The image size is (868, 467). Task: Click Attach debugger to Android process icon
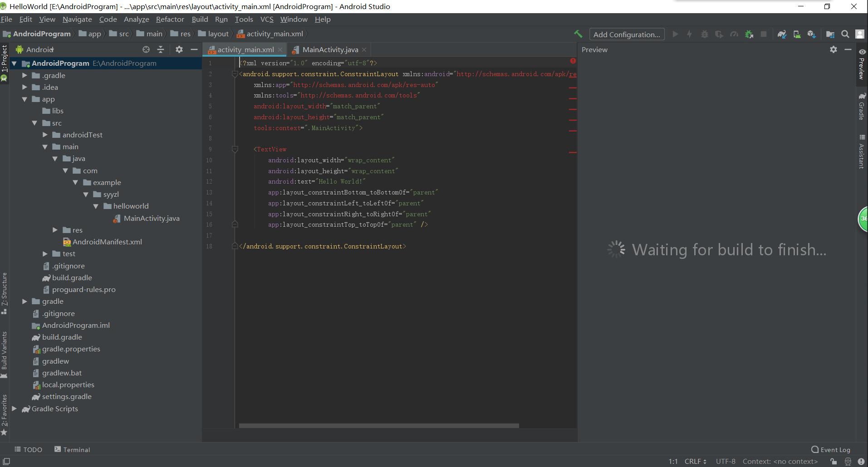749,34
